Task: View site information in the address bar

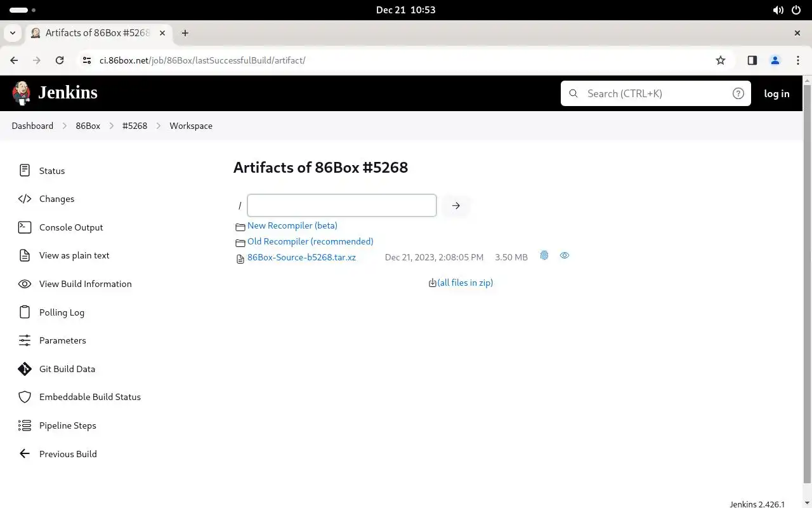Action: [x=87, y=60]
